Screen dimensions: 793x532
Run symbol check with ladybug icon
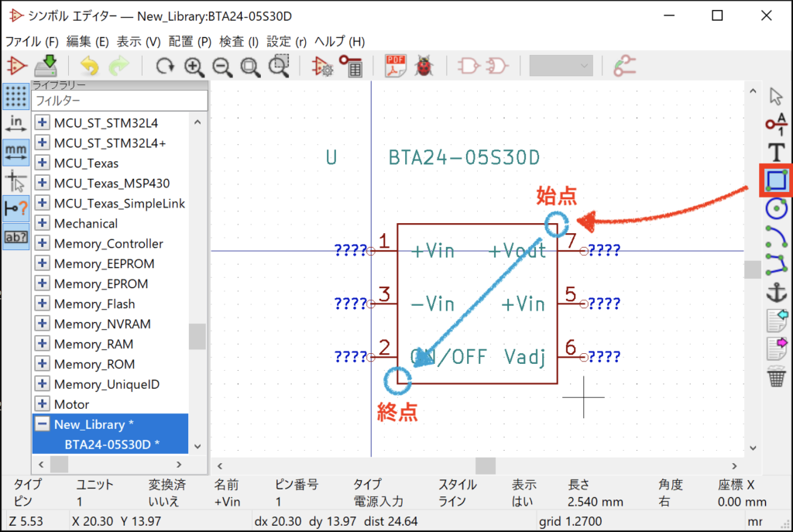tap(424, 67)
